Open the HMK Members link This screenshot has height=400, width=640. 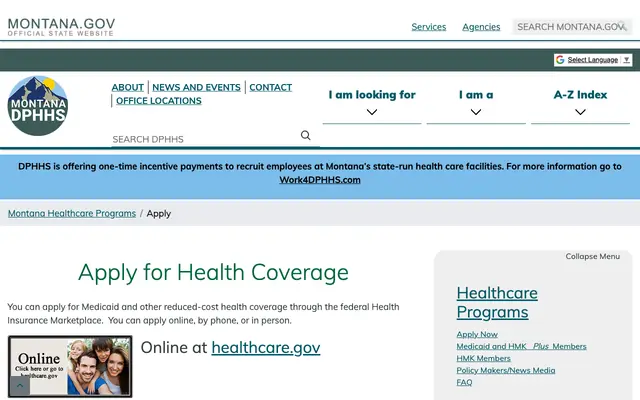click(483, 358)
